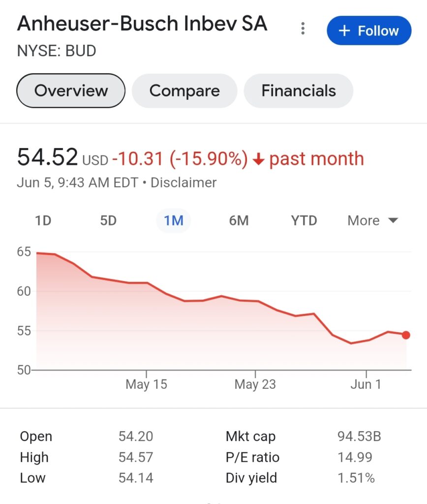This screenshot has height=504, width=427.
Task: Click the plus icon in Follow button
Action: (x=344, y=31)
